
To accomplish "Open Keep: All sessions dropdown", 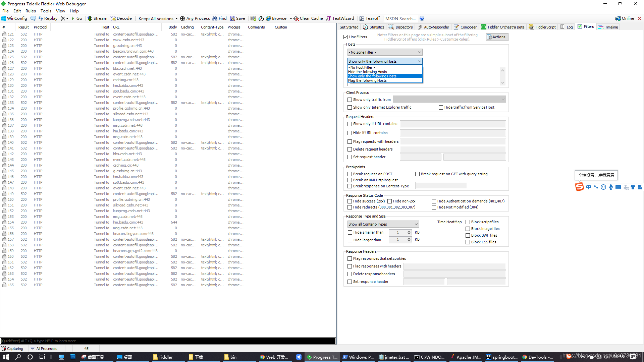I will (x=158, y=18).
